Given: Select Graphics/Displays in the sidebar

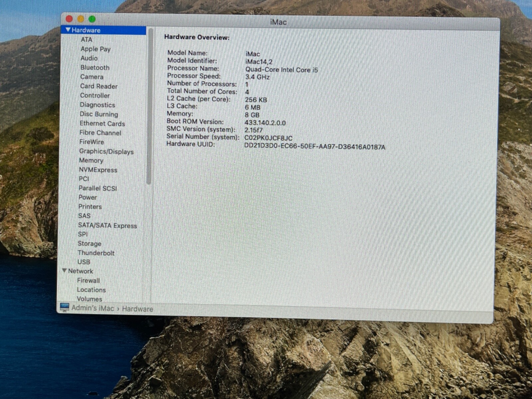Looking at the screenshot, I should click(x=106, y=151).
